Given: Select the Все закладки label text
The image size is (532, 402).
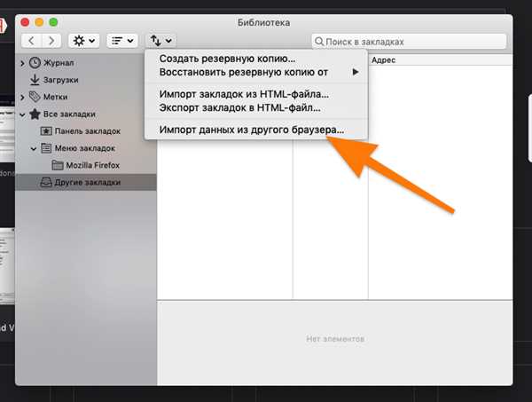Looking at the screenshot, I should click(x=69, y=114).
